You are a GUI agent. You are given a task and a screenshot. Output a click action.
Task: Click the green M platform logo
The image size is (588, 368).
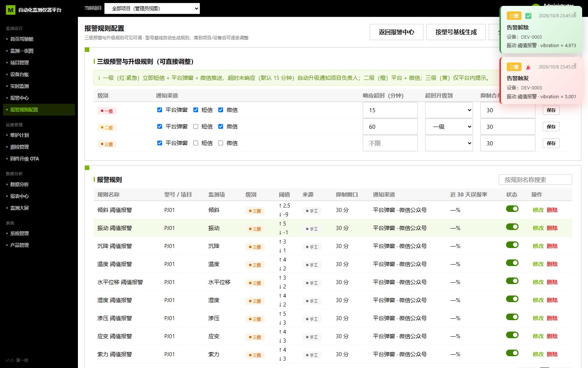(11, 10)
